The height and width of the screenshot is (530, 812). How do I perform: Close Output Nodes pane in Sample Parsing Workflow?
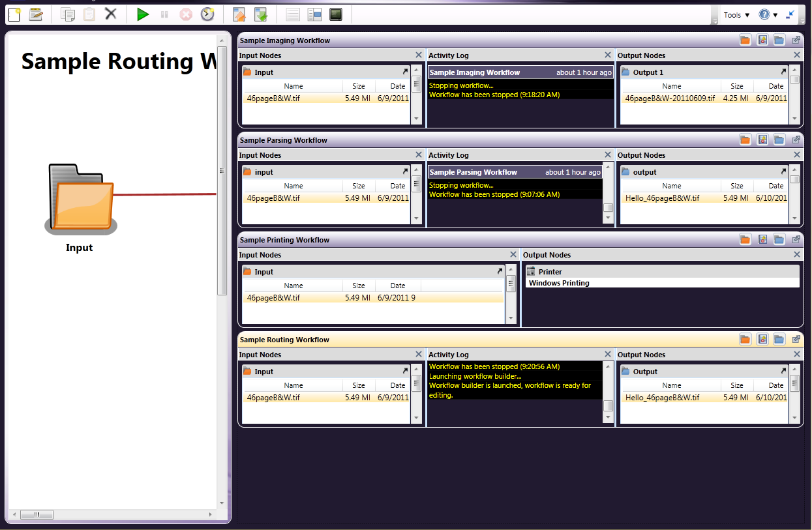[x=797, y=155]
